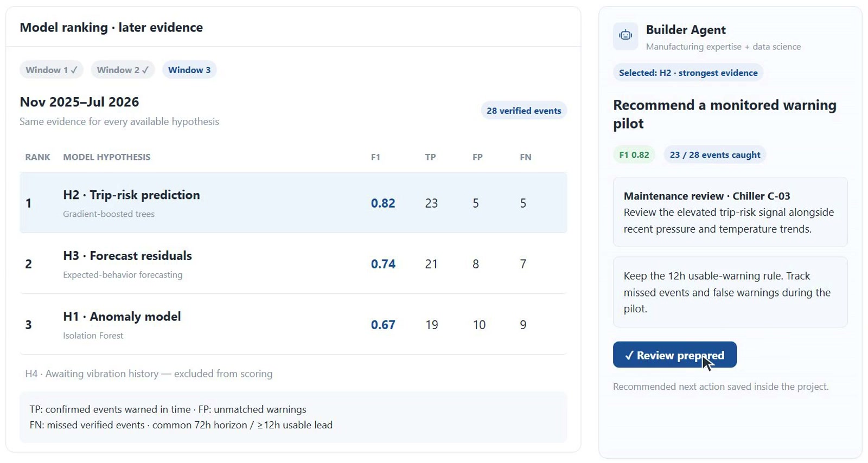Click the FP column header
This screenshot has width=868, height=463.
click(x=477, y=157)
